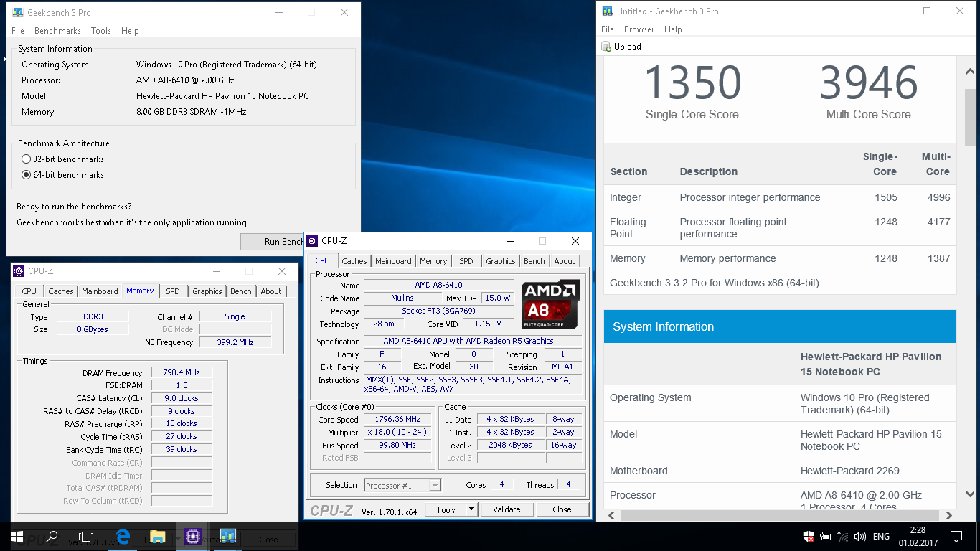Image resolution: width=980 pixels, height=551 pixels.
Task: Click the horizontal scroll right arrow in results
Action: coord(949,515)
